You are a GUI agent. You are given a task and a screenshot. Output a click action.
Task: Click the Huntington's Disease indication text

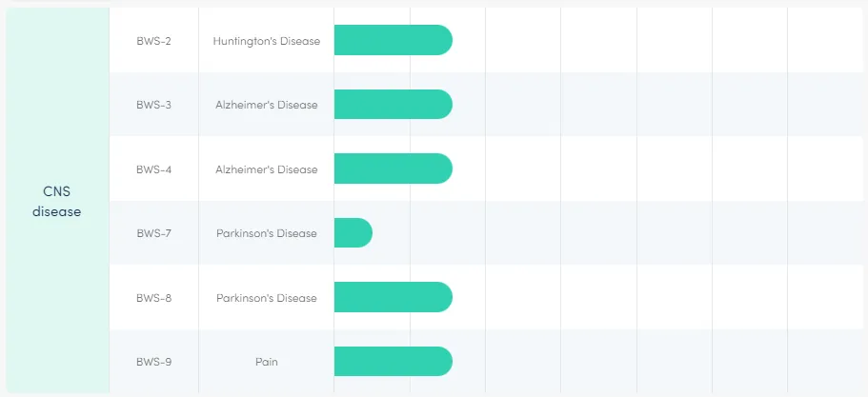coord(267,41)
